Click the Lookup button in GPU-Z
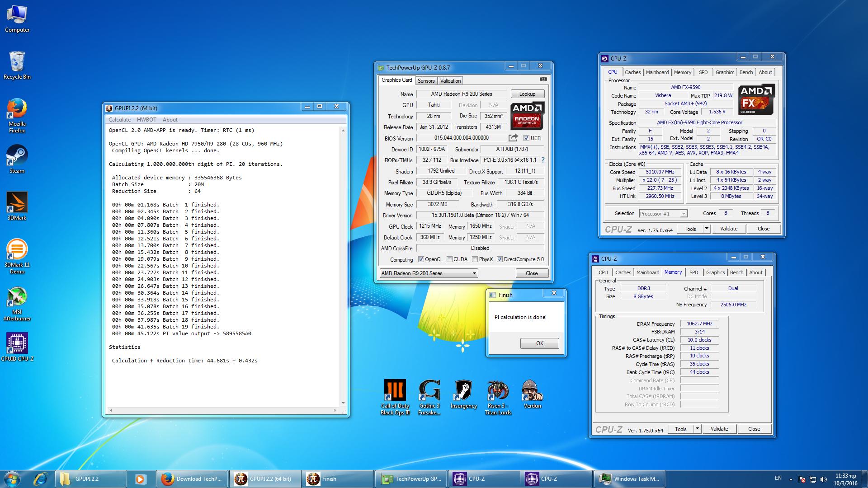 (x=527, y=94)
